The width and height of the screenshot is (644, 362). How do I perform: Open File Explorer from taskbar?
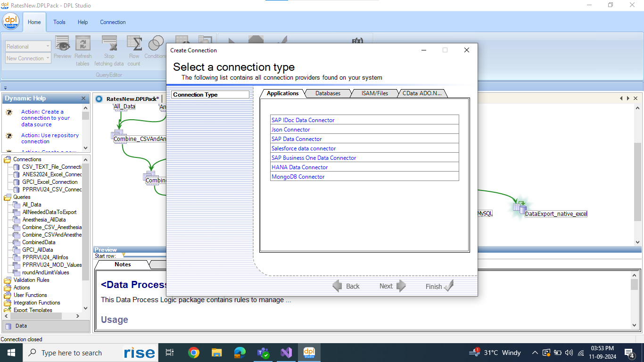(216, 353)
